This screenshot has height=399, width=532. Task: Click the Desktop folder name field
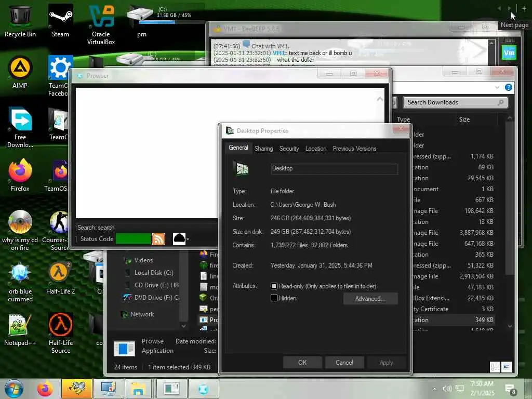(x=334, y=169)
